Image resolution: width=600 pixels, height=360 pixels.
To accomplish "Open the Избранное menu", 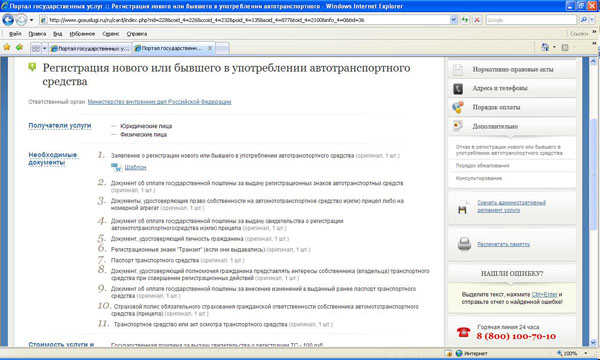I will coord(82,34).
